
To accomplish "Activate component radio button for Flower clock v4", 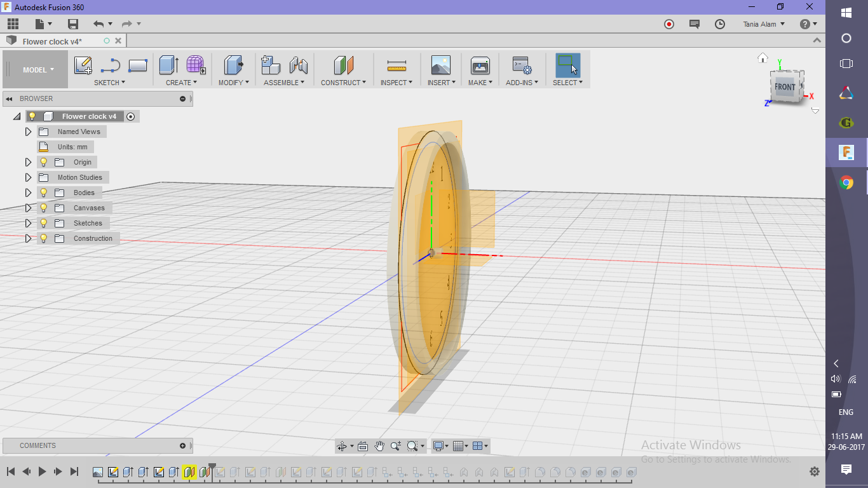I will tap(131, 116).
